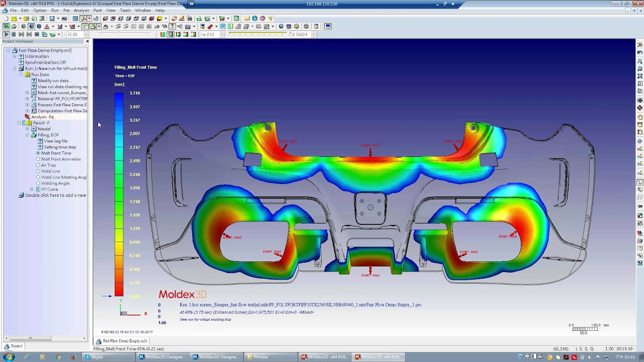
Task: Click the 35.00 value input field
Action: coord(75,34)
